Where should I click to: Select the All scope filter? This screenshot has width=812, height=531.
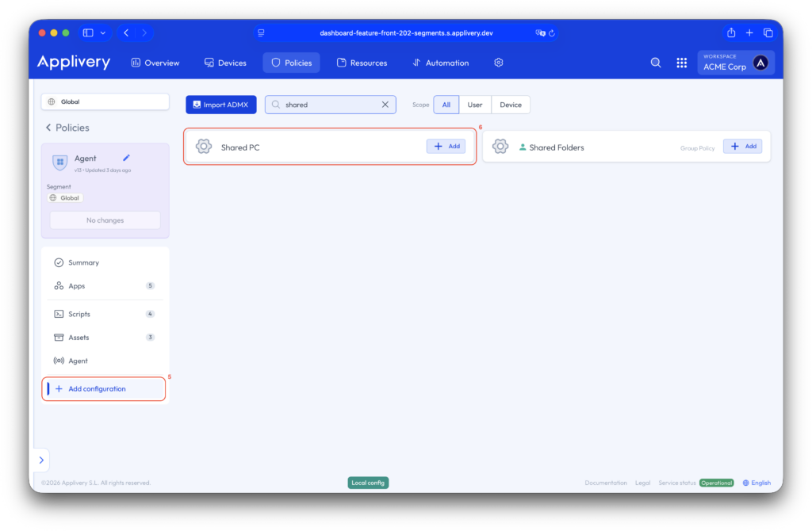pyautogui.click(x=446, y=105)
